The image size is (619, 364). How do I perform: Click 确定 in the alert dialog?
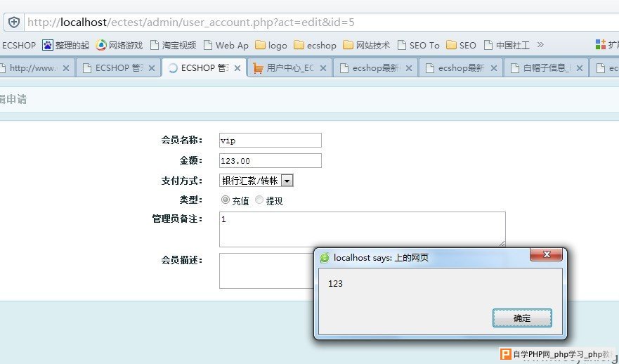522,318
